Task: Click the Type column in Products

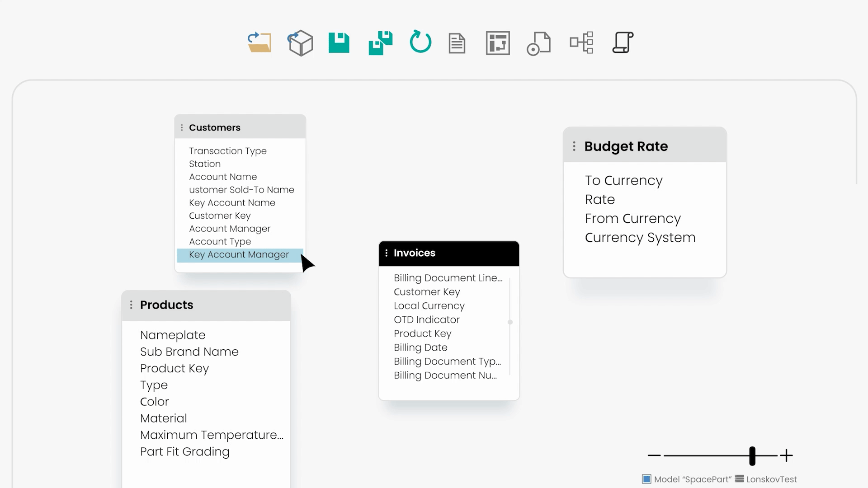Action: (x=154, y=385)
